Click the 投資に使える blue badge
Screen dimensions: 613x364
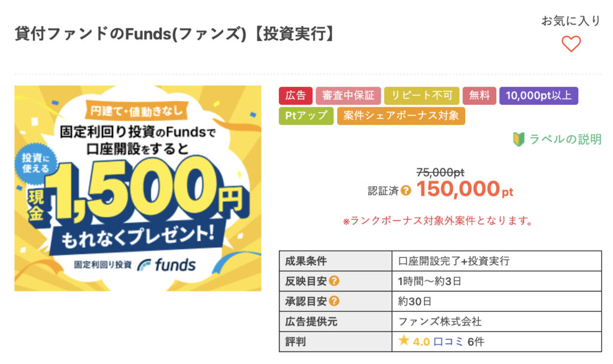(x=35, y=163)
